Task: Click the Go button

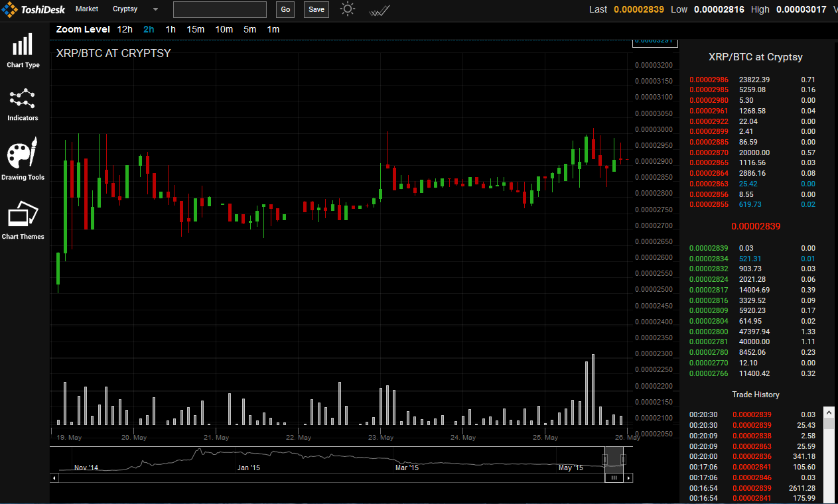Action: pyautogui.click(x=285, y=9)
